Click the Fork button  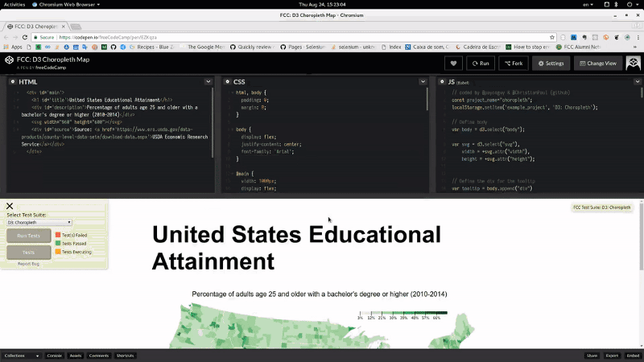514,63
